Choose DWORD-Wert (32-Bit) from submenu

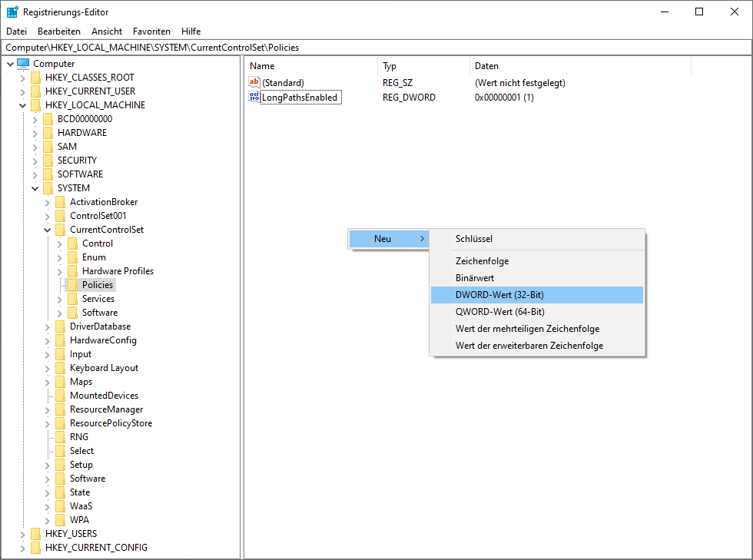537,295
